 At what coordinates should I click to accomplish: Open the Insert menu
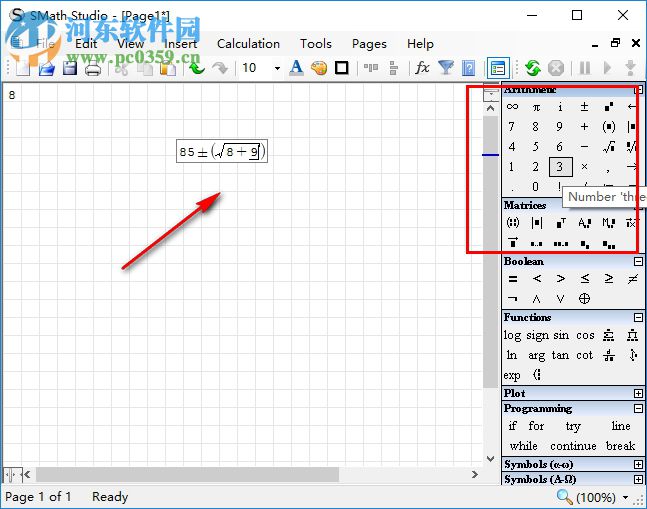(x=180, y=44)
